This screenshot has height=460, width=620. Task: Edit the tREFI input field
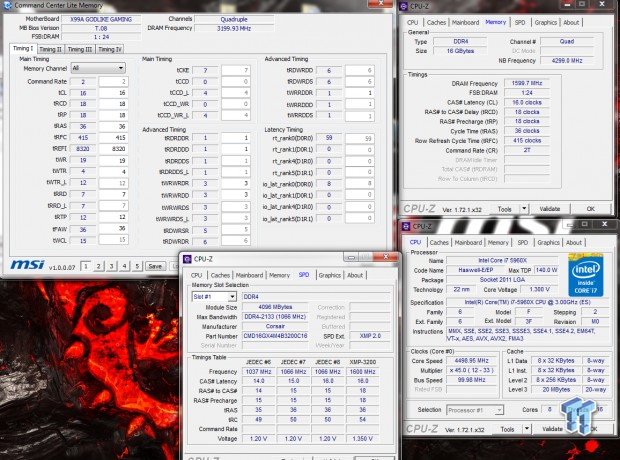[x=113, y=149]
